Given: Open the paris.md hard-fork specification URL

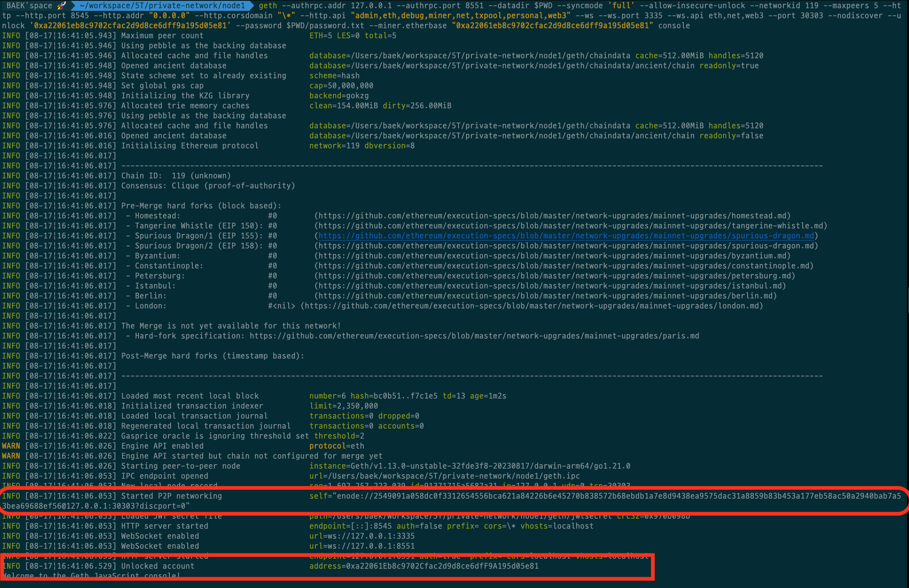Looking at the screenshot, I should pos(474,336).
